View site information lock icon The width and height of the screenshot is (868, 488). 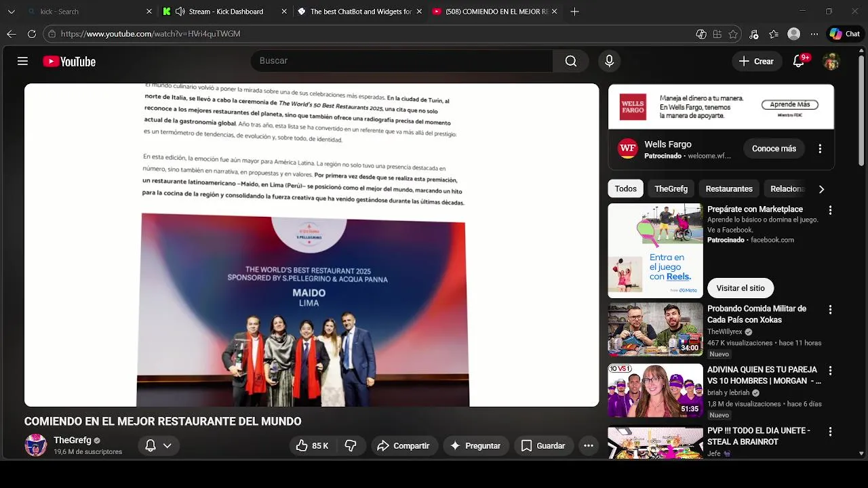pyautogui.click(x=52, y=34)
